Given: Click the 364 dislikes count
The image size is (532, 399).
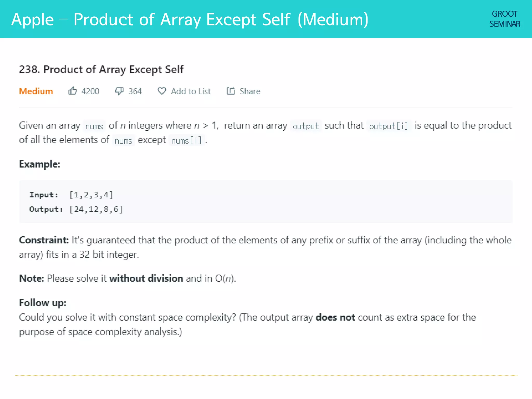Looking at the screenshot, I should 135,91.
